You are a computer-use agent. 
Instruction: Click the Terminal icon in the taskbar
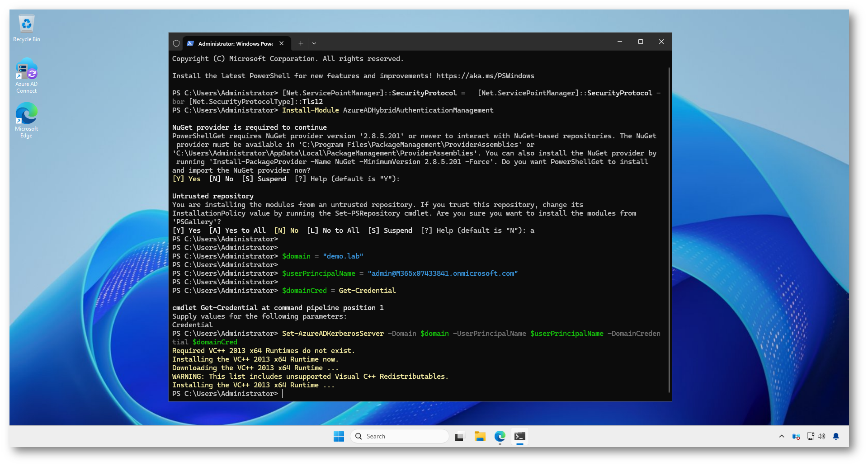pos(520,436)
